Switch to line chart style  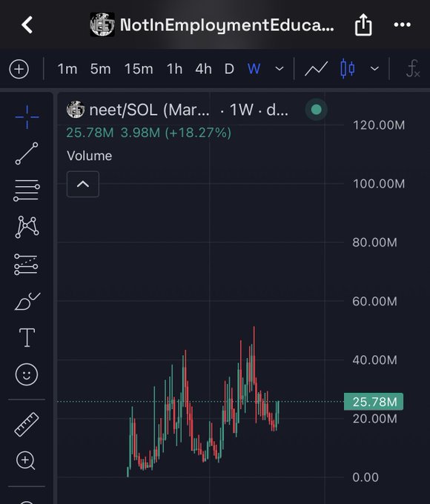316,68
